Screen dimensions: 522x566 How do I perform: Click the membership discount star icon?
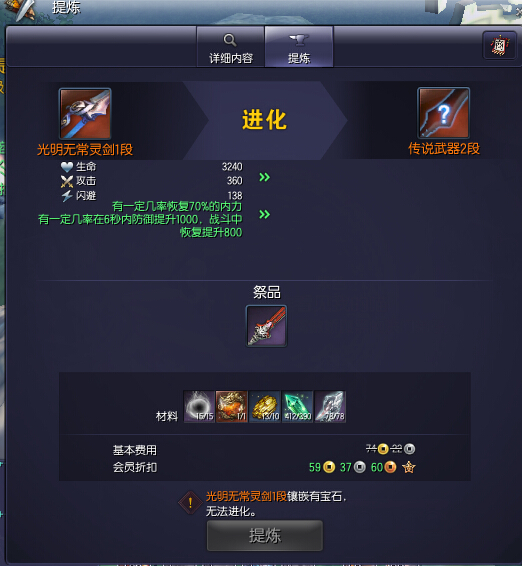click(x=409, y=467)
